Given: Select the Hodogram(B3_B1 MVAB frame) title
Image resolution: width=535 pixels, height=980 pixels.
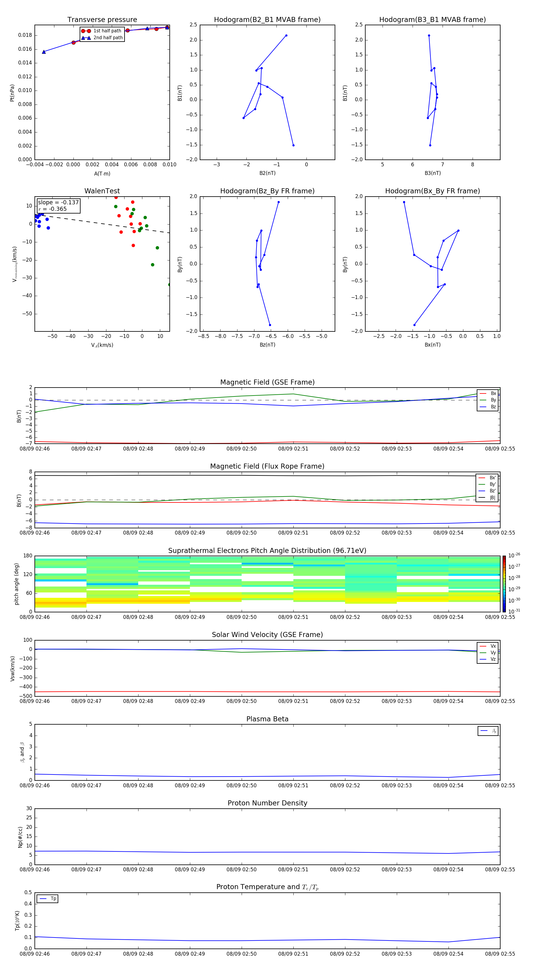Looking at the screenshot, I should pyautogui.click(x=432, y=20).
